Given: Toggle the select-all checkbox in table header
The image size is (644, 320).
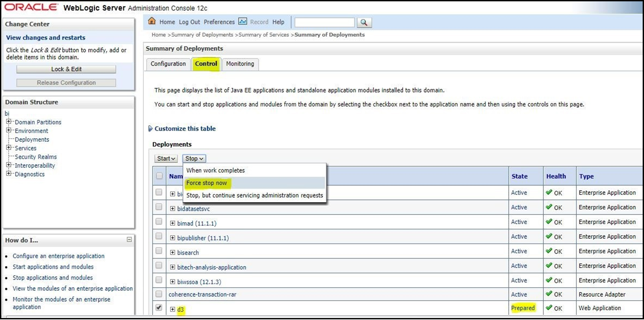Looking at the screenshot, I should click(159, 176).
